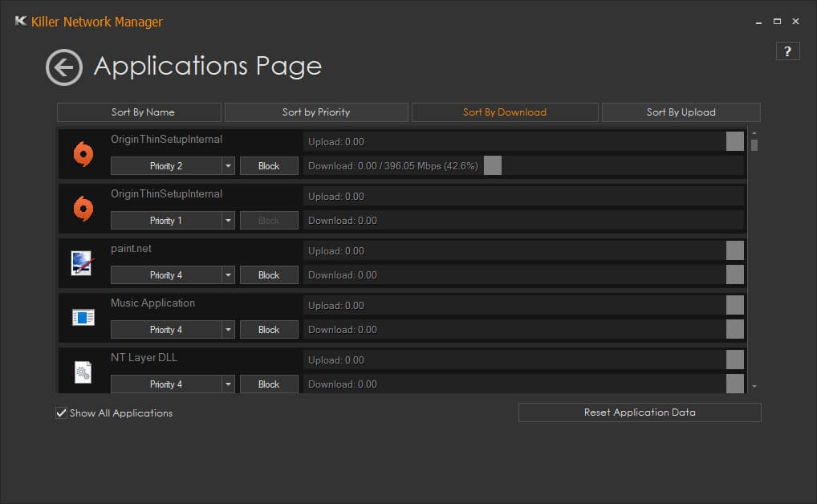
Task: Sort applications by Upload
Action: point(681,112)
